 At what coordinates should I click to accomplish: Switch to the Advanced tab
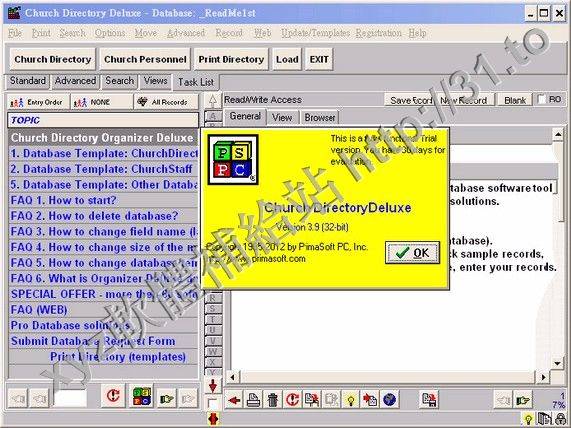pos(75,81)
